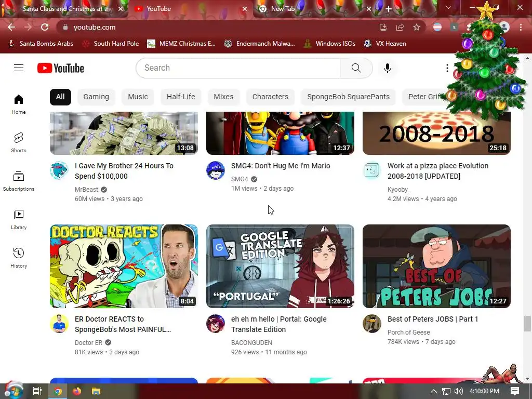Open Chrome's three-dot menu
The height and width of the screenshot is (399, 532).
pyautogui.click(x=521, y=27)
